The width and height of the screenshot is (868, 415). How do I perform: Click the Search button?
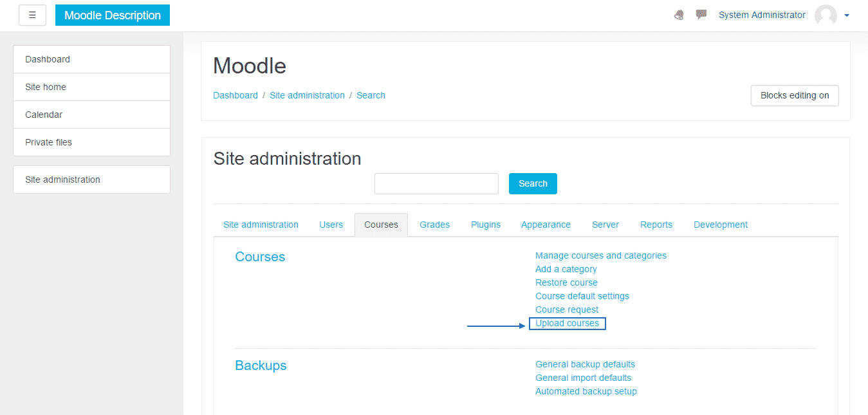532,183
